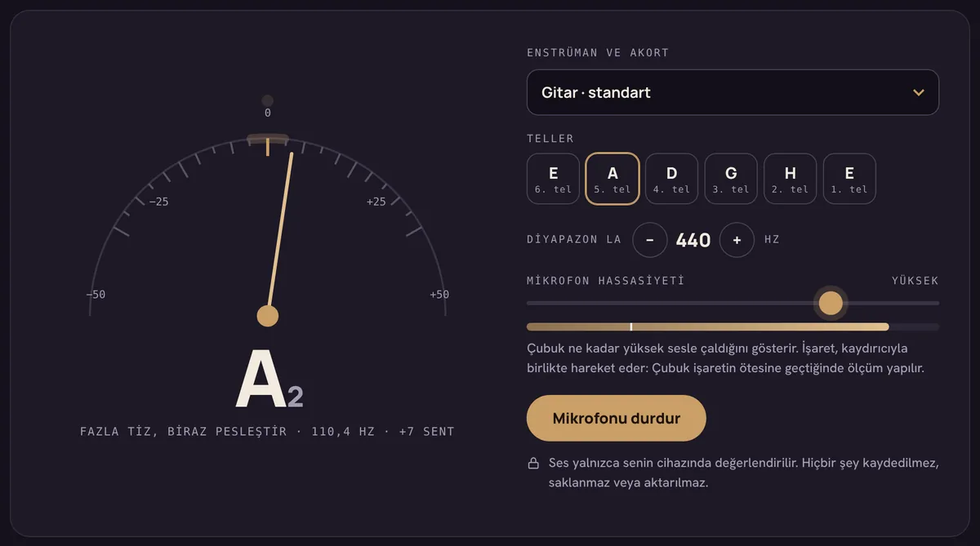This screenshot has height=546, width=980.
Task: Click the 440 Hz reference value
Action: (x=693, y=240)
